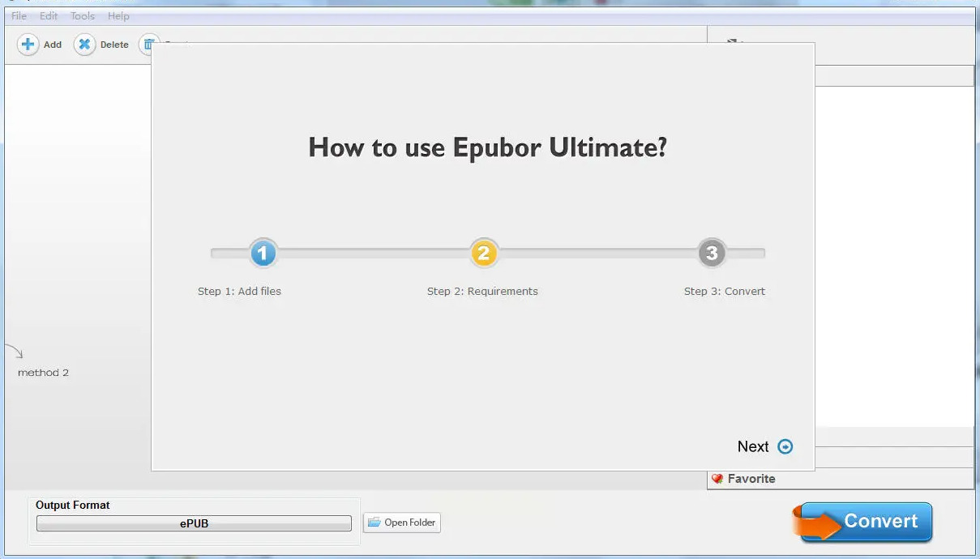Select the gray step 3 circle
The image size is (980, 559).
[x=712, y=254]
